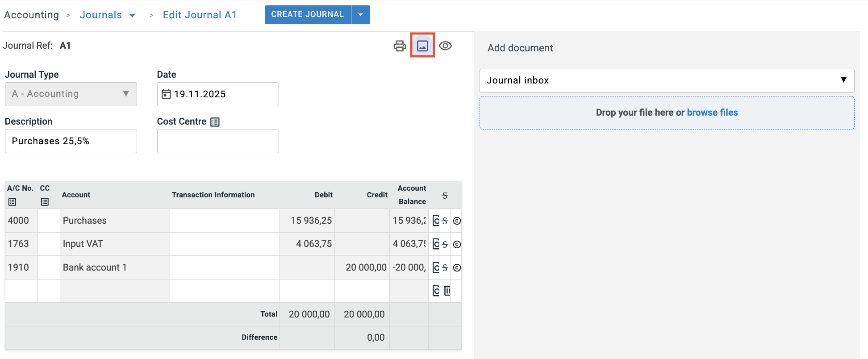868x359 pixels.
Task: Select Edit Journal A1 breadcrumb
Action: [x=200, y=15]
